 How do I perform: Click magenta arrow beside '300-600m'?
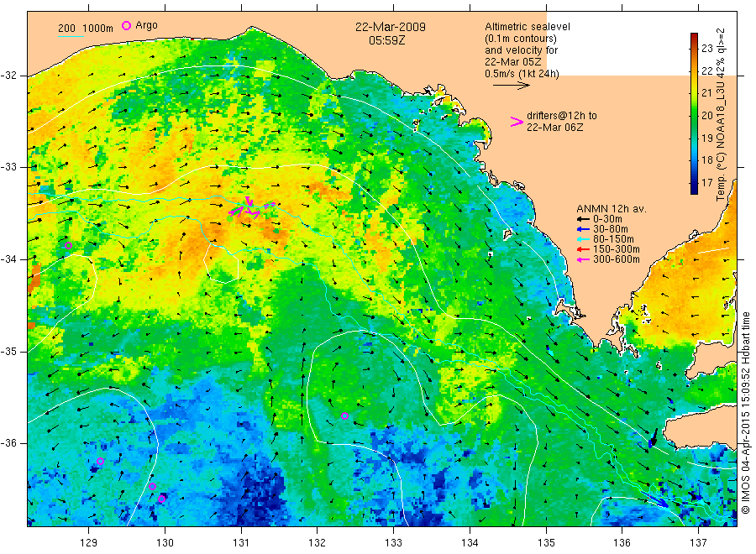pos(584,260)
